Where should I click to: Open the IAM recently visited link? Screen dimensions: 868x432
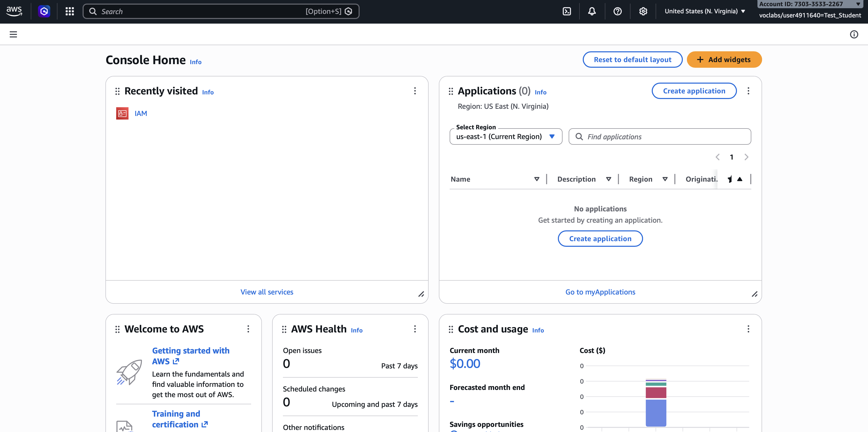[141, 114]
